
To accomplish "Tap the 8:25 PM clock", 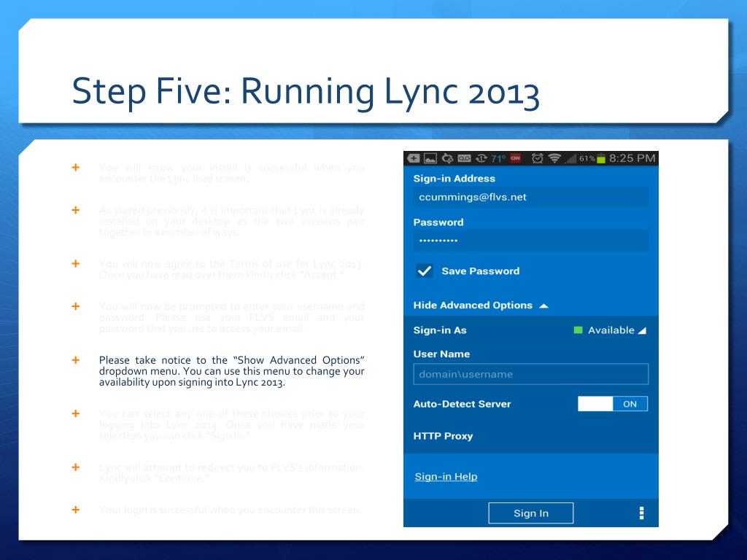I will (x=632, y=158).
